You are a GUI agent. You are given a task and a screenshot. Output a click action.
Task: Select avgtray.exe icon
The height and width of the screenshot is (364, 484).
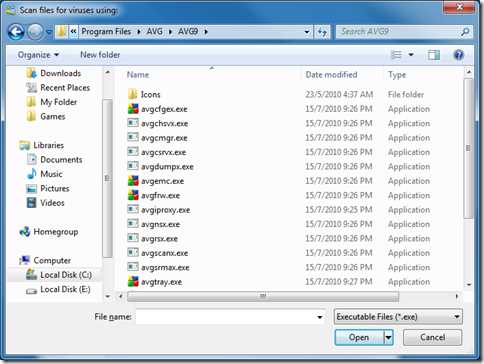coord(133,282)
